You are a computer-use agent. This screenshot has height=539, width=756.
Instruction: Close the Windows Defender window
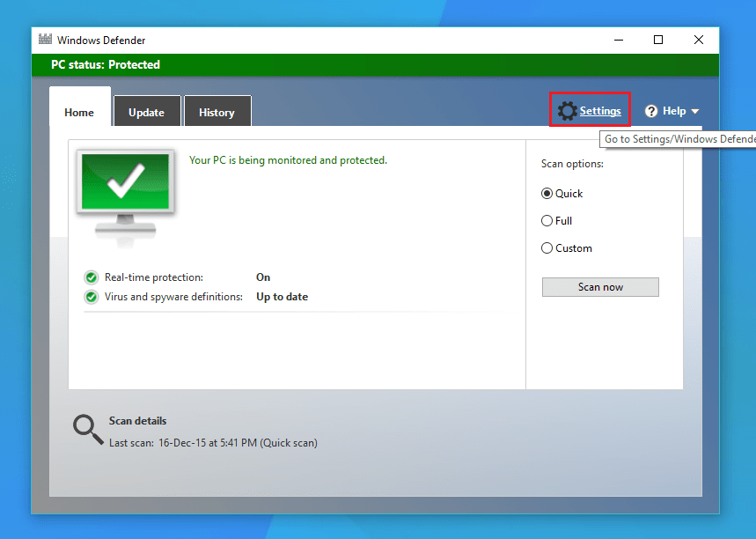699,40
